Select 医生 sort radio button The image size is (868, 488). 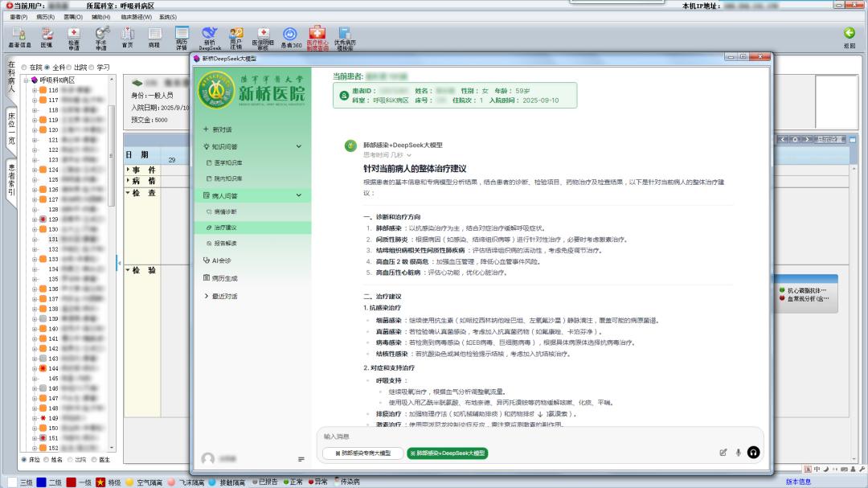94,460
